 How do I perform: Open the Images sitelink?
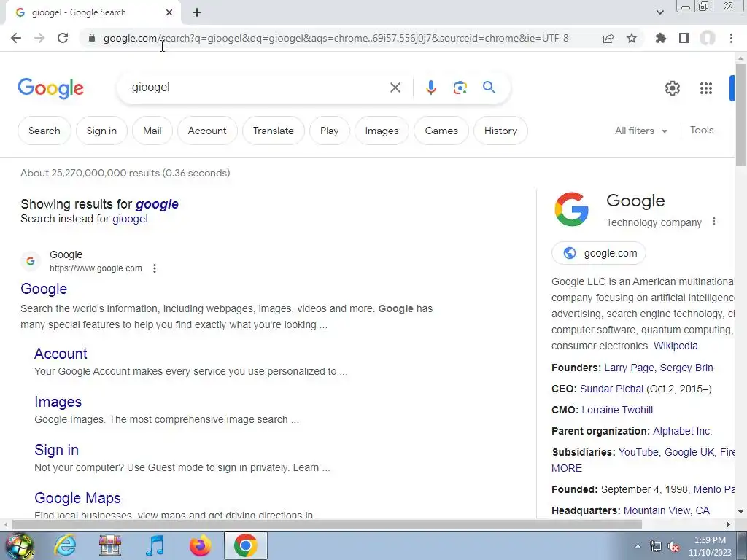pos(58,402)
